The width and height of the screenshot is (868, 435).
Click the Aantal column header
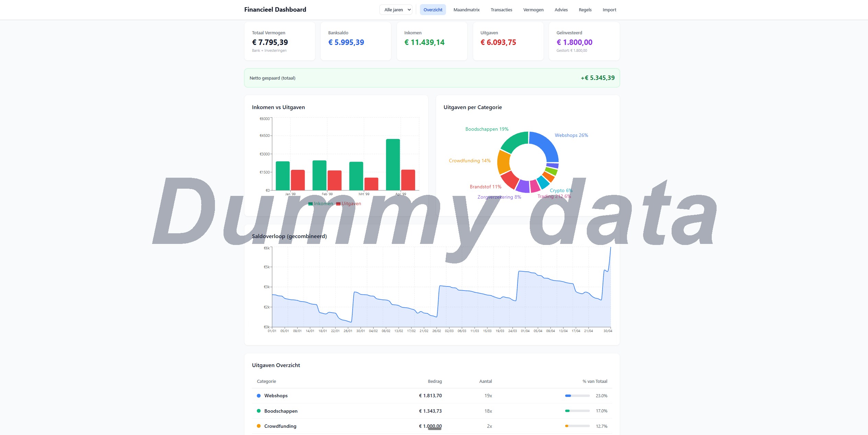click(x=486, y=381)
